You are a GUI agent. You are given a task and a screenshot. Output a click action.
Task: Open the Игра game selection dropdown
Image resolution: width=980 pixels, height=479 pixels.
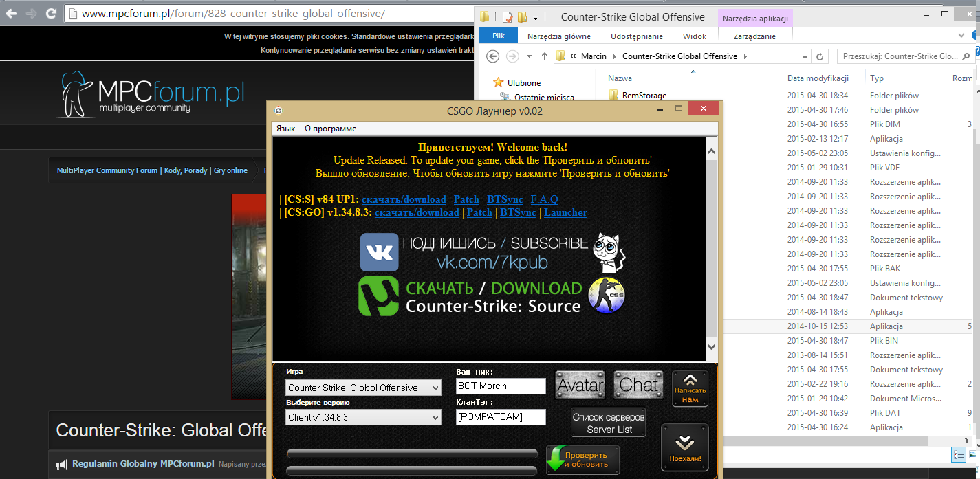(x=363, y=388)
